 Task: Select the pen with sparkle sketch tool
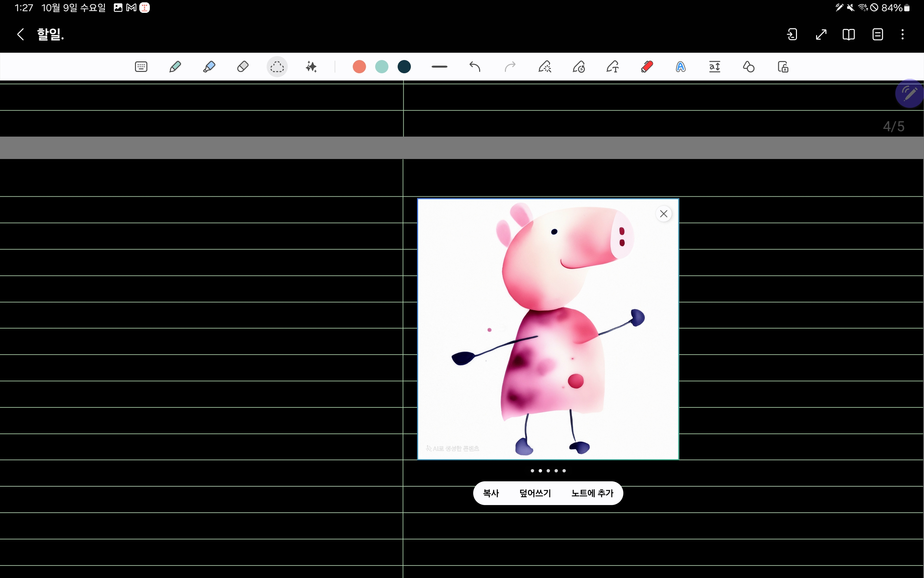tap(545, 67)
